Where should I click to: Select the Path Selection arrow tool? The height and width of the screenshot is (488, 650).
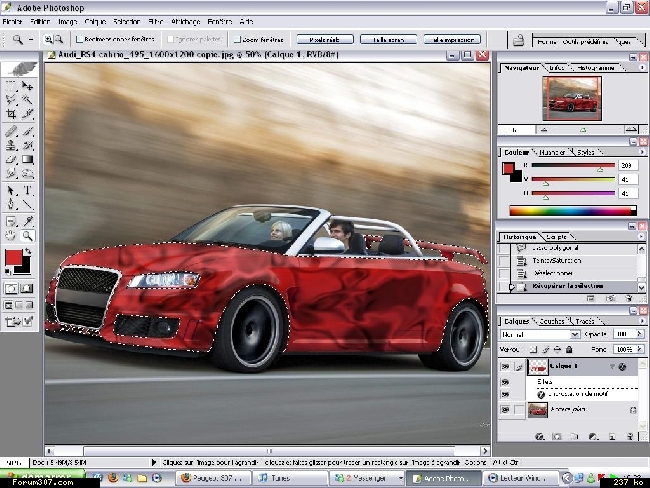[11, 190]
